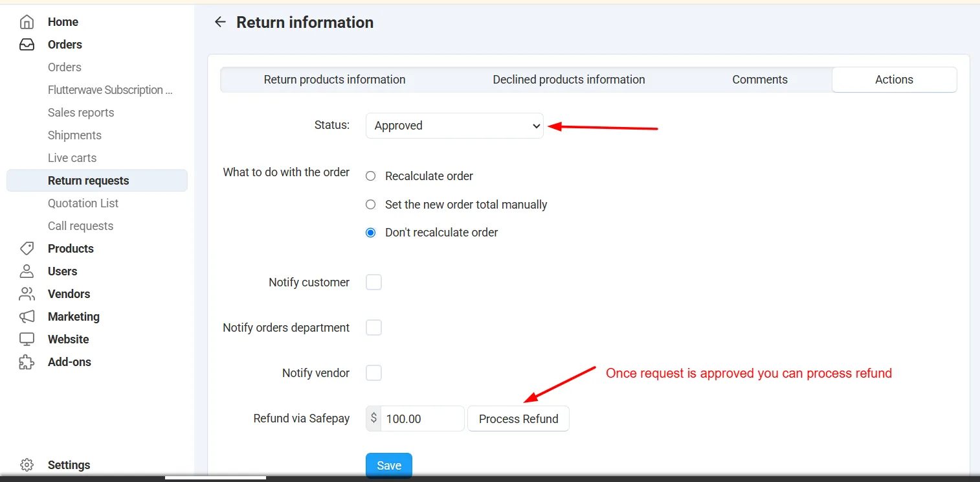Check the Notify vendor checkbox
The image size is (980, 482).
pos(374,373)
